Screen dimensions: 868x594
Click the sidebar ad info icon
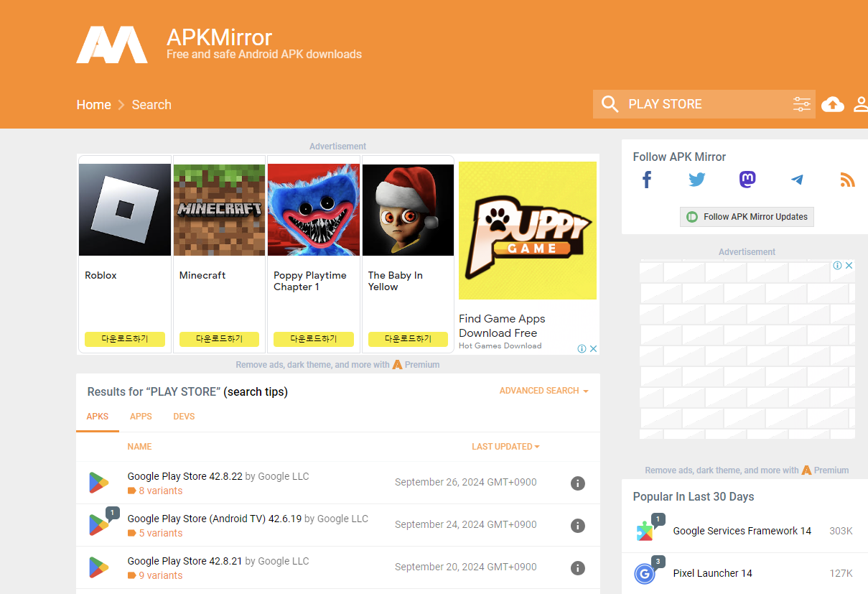[x=837, y=266]
